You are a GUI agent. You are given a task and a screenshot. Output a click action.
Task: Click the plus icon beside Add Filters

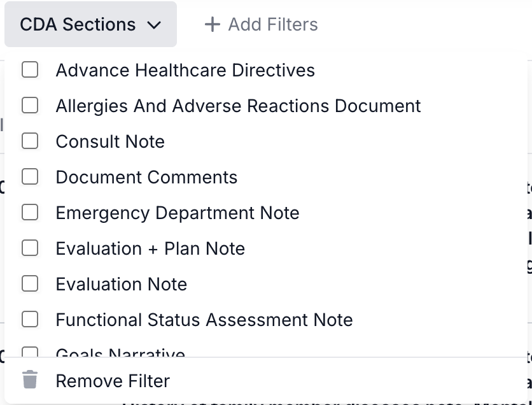point(212,25)
